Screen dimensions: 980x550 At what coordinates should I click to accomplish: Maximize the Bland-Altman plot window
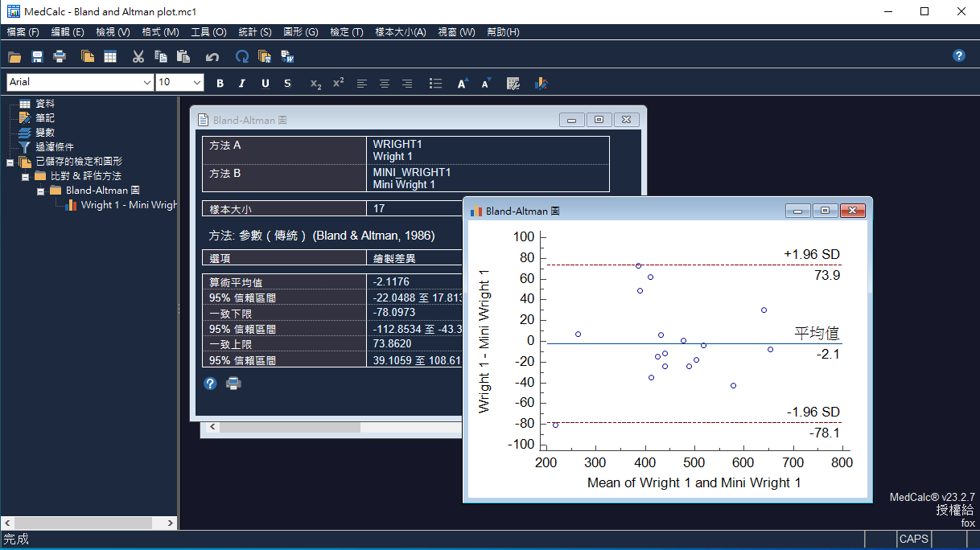coord(825,211)
